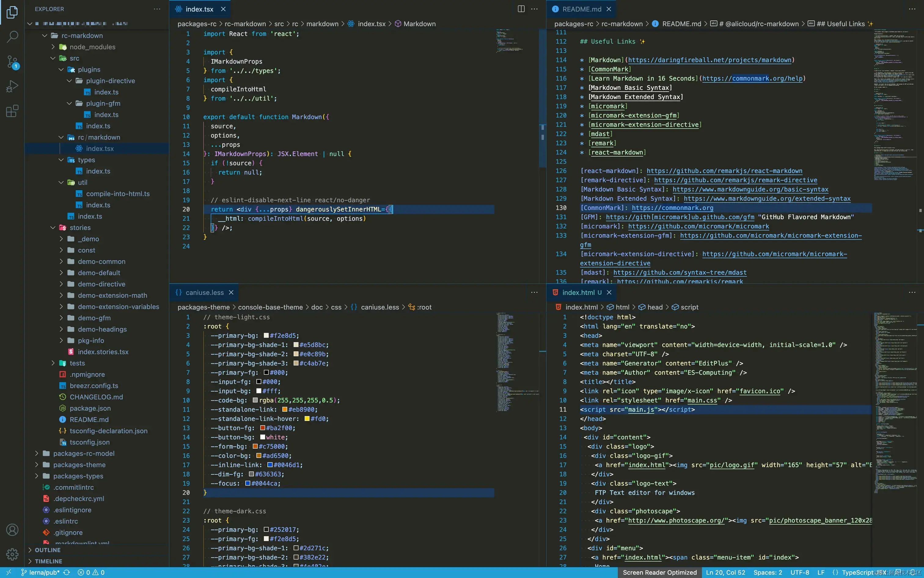Open the Explorer view icon
This screenshot has height=578, width=924.
coord(12,12)
